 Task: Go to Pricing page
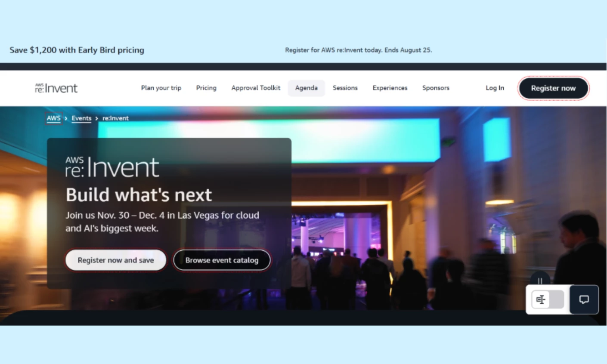pyautogui.click(x=206, y=88)
